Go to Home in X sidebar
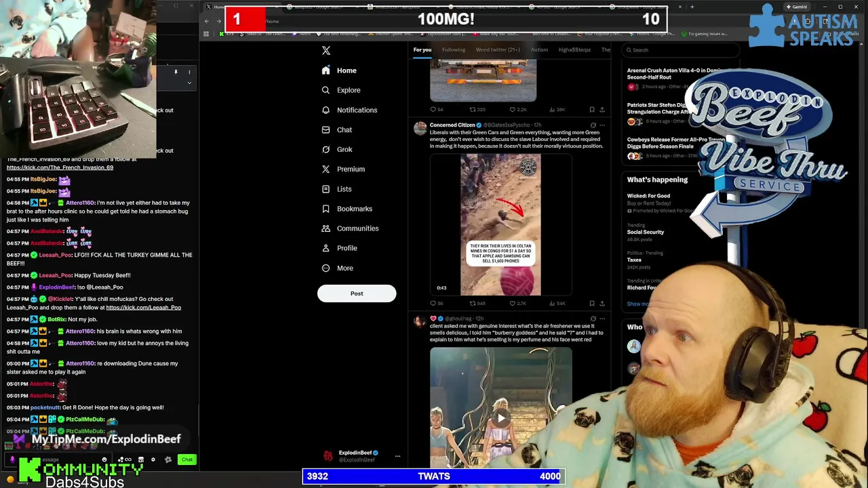This screenshot has height=488, width=868. (339, 70)
